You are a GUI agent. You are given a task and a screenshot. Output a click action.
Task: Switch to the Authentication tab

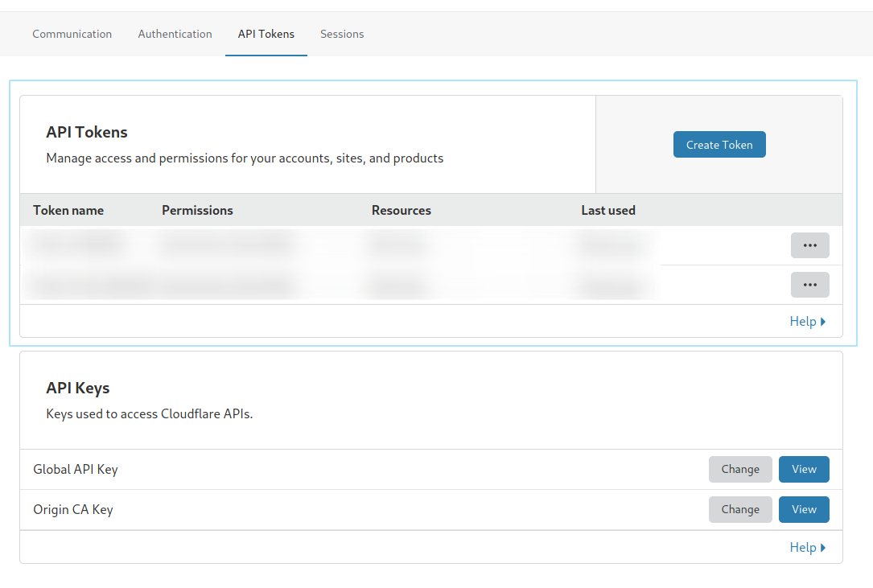(x=175, y=34)
